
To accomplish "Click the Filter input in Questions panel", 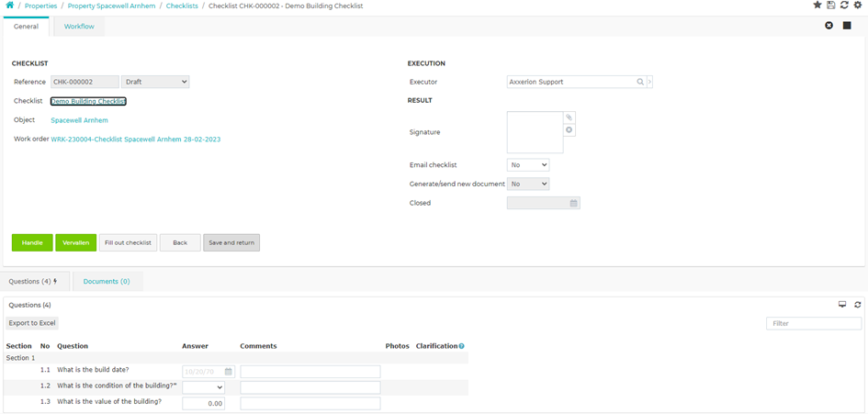I will coord(814,323).
